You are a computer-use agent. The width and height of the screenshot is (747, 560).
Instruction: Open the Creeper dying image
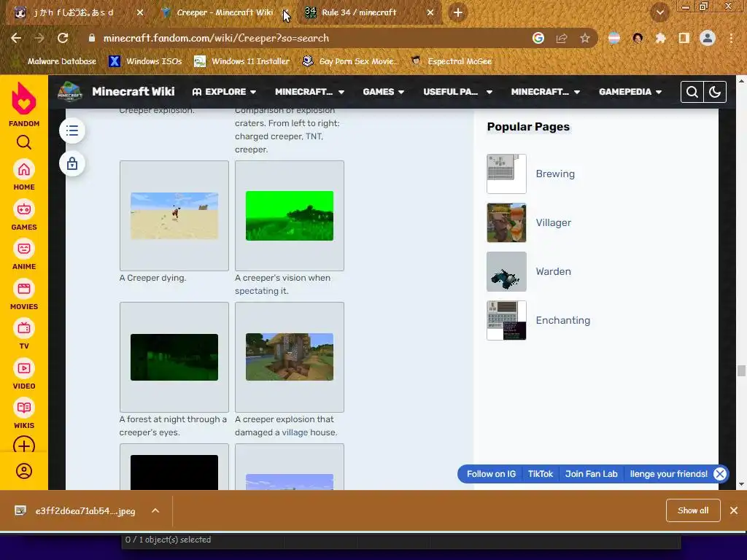click(174, 216)
